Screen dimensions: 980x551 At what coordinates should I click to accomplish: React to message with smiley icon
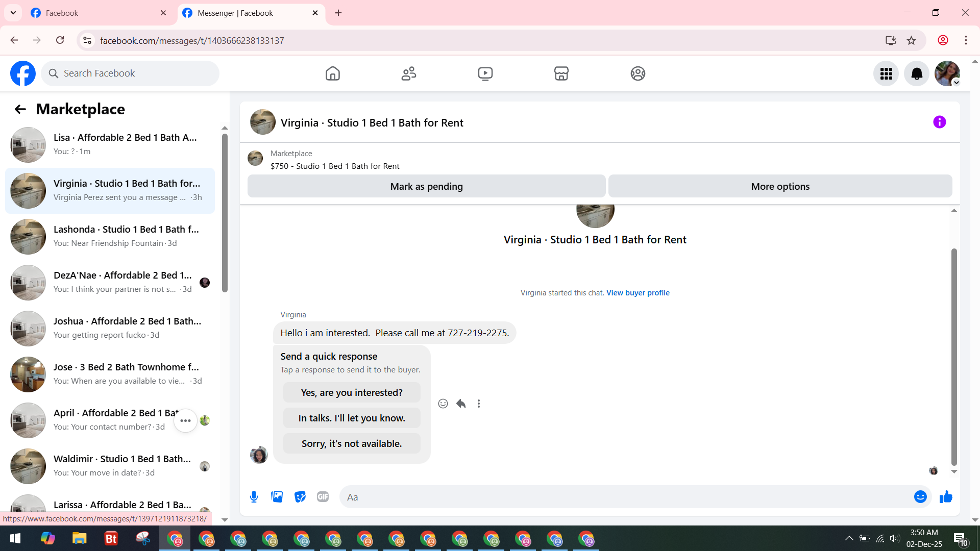pos(443,404)
